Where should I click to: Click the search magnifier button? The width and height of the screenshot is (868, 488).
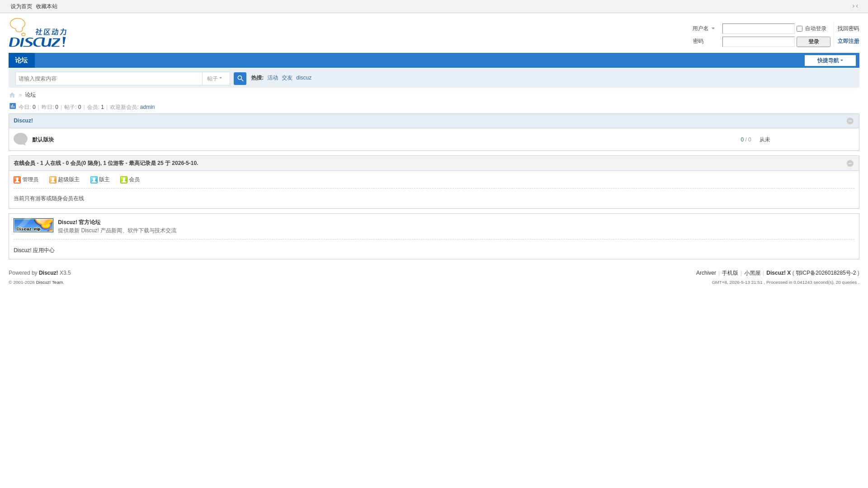[x=240, y=79]
